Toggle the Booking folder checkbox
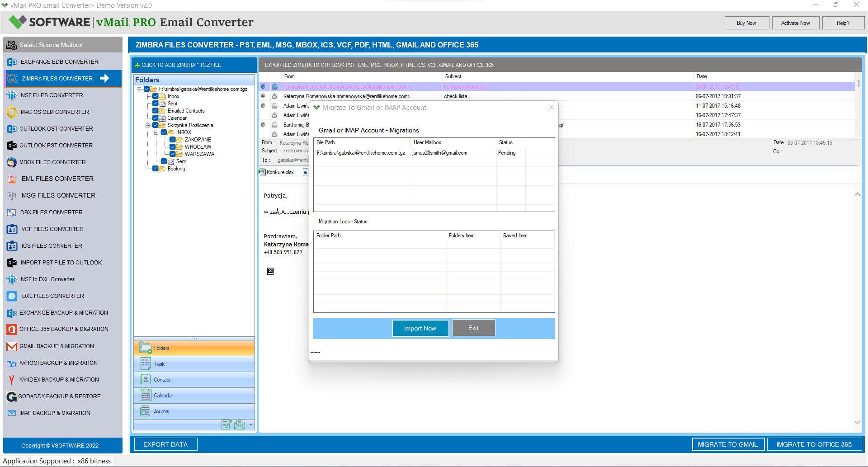The height and width of the screenshot is (467, 868). click(x=156, y=169)
